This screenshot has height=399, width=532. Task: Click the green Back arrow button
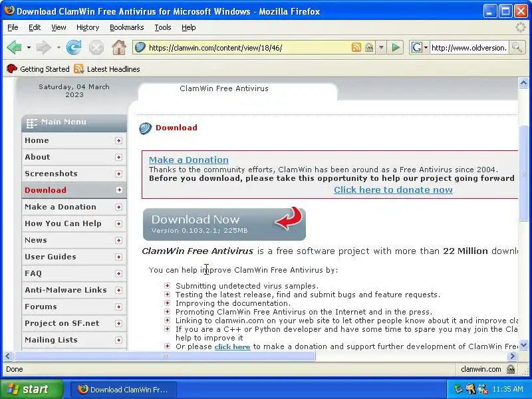click(14, 47)
